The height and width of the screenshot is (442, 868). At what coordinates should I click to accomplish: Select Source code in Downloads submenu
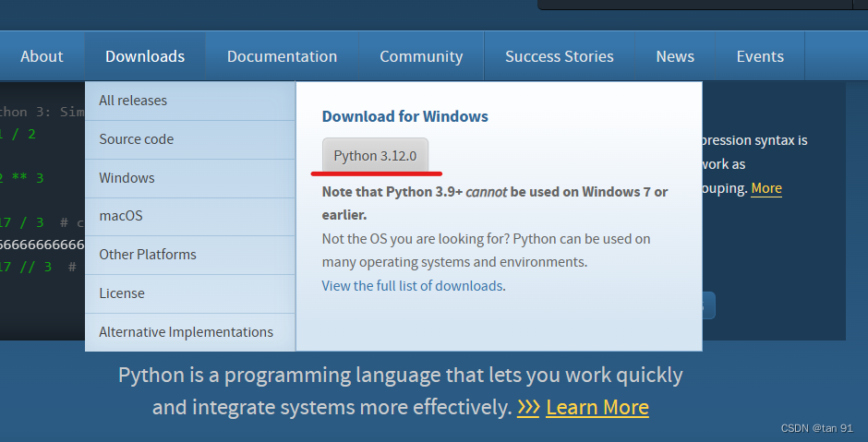[190, 139]
